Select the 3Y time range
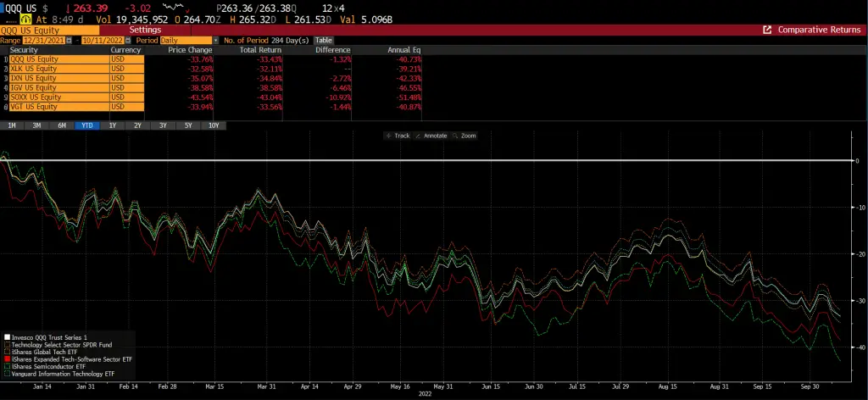The height and width of the screenshot is (400, 868). [163, 125]
